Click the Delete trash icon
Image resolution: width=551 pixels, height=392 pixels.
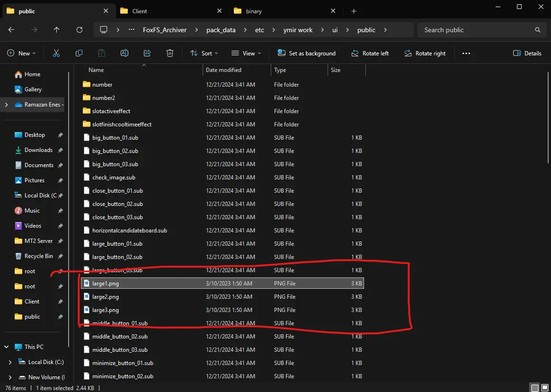[170, 53]
